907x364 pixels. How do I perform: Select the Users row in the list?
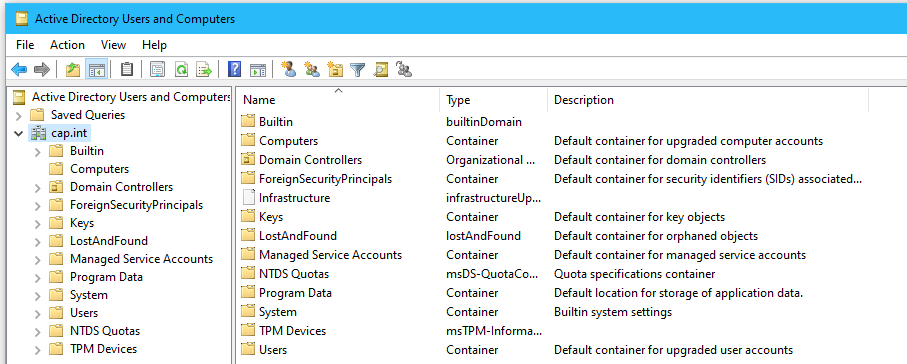[552, 350]
